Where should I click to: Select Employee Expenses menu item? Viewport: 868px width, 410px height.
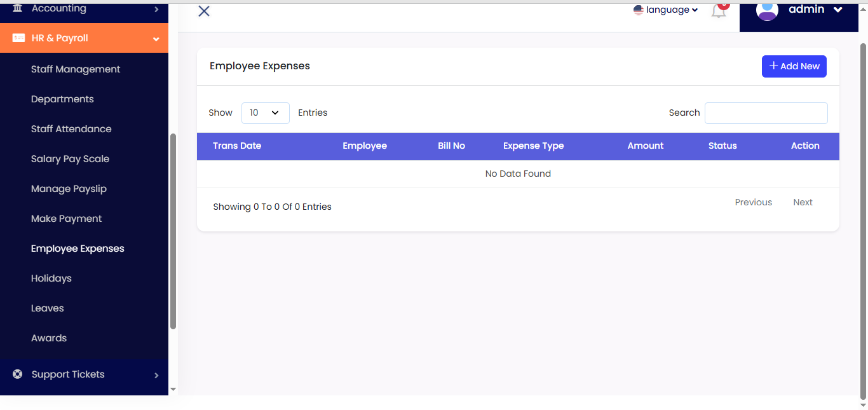coord(78,249)
